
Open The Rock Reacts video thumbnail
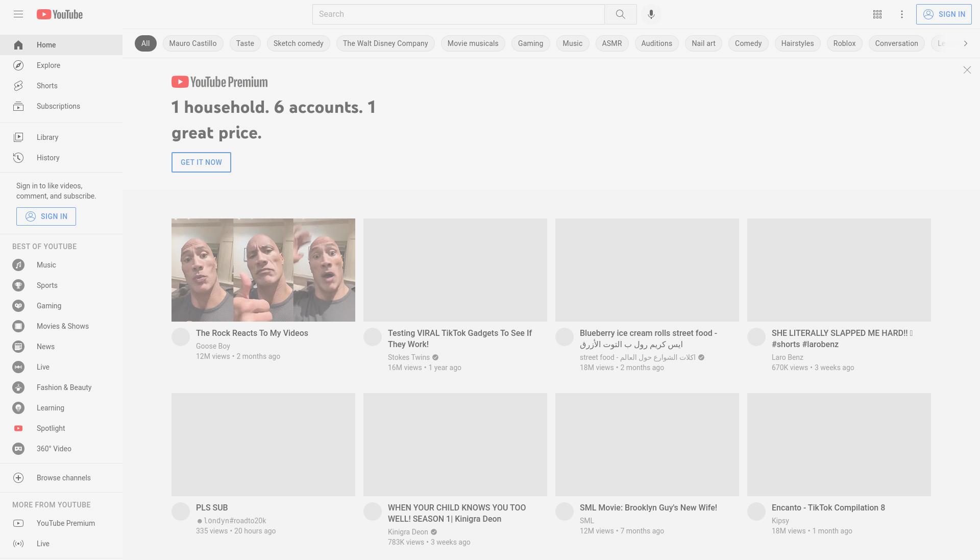[x=263, y=270]
